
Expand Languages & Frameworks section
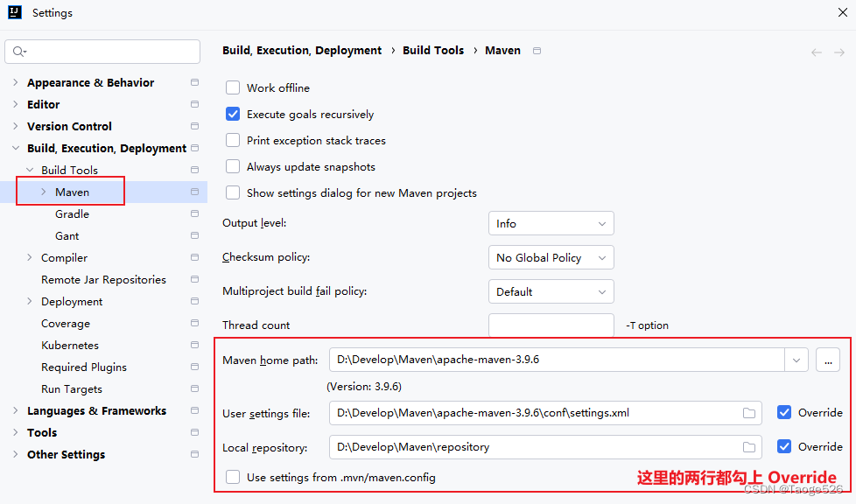click(15, 410)
